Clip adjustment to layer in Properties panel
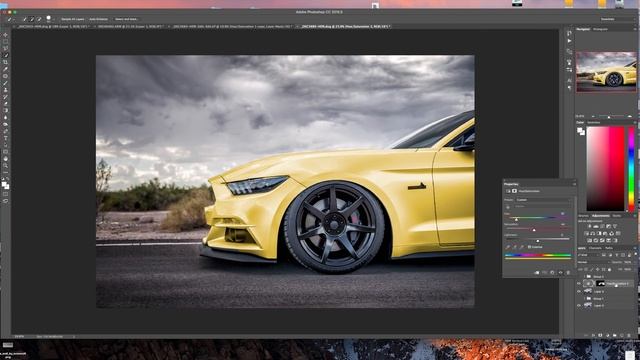Image resolution: width=640 pixels, height=360 pixels. point(537,273)
